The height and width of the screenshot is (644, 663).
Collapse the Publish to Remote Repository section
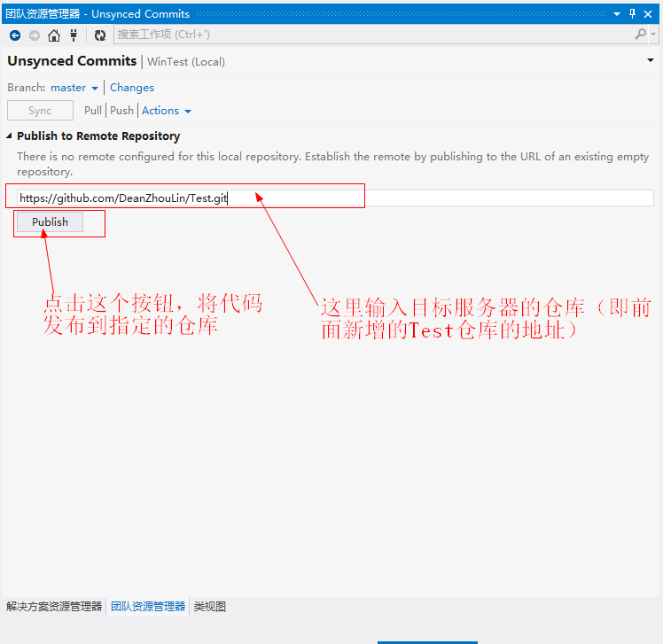click(9, 136)
